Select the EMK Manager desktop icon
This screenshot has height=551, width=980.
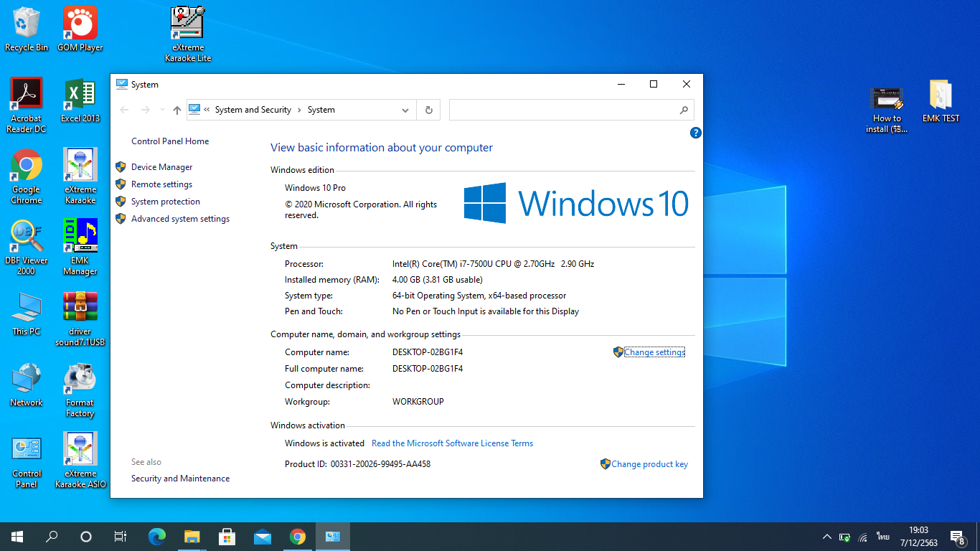[x=80, y=248]
